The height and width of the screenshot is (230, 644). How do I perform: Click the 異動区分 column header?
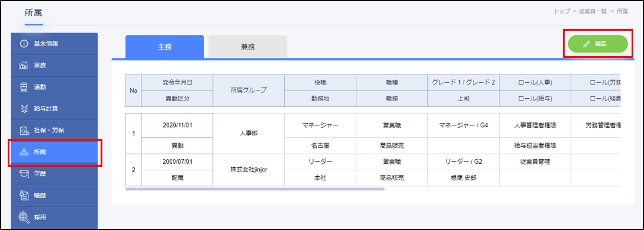(177, 99)
